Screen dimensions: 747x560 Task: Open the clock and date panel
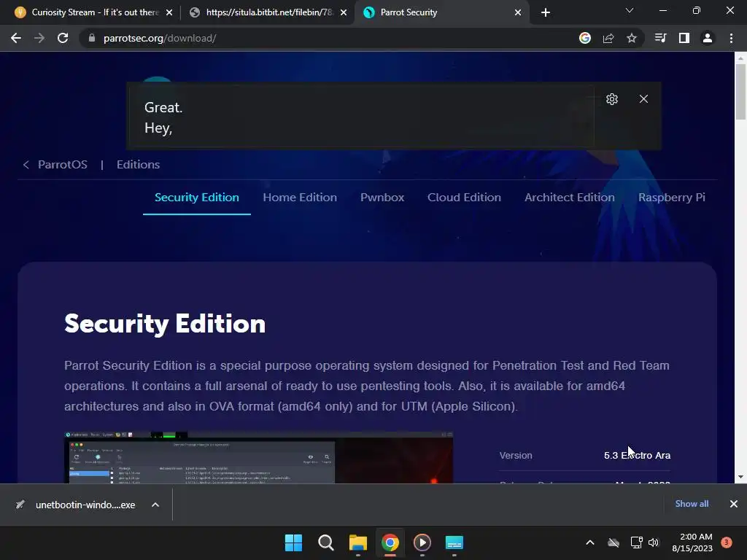click(x=692, y=542)
